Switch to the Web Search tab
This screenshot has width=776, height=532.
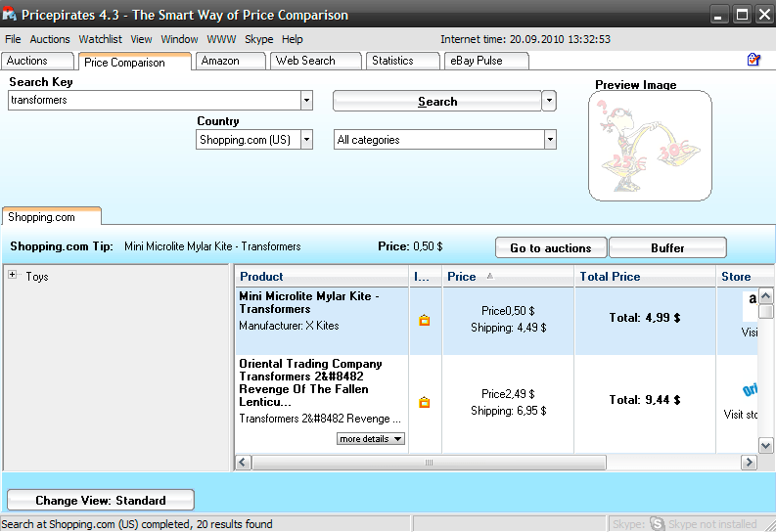click(x=316, y=61)
